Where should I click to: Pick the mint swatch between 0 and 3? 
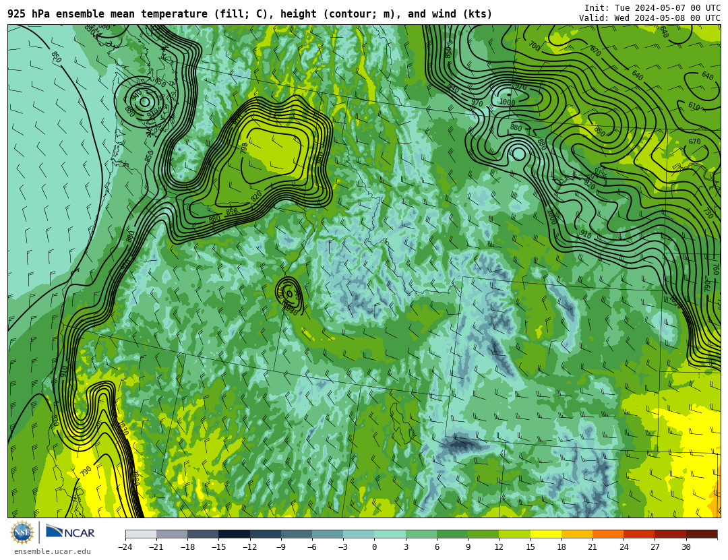(x=390, y=534)
